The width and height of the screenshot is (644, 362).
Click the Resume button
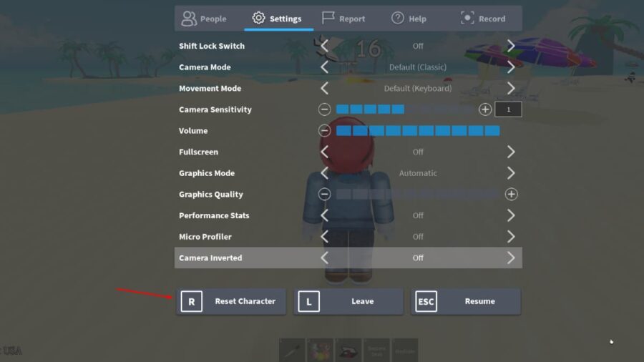click(466, 301)
